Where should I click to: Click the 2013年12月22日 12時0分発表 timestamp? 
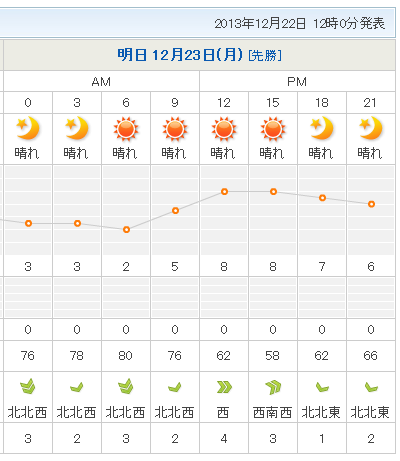pos(299,24)
